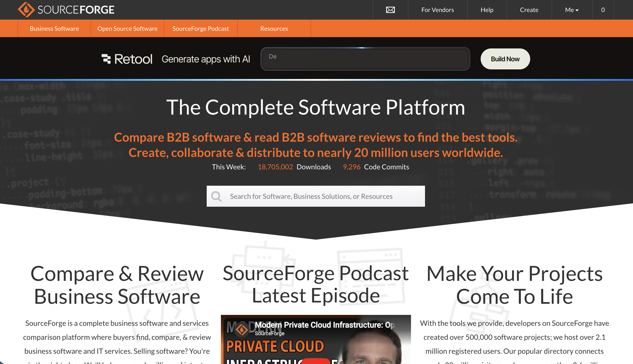The width and height of the screenshot is (633, 364).
Task: Click Make Your Projects Come To Life heading
Action: tap(514, 285)
